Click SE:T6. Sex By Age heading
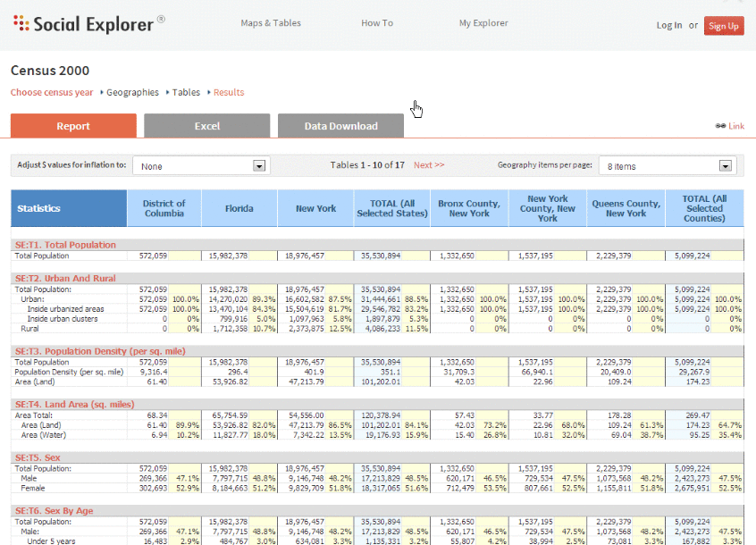Image resolution: width=756 pixels, height=545 pixels. pos(54,511)
